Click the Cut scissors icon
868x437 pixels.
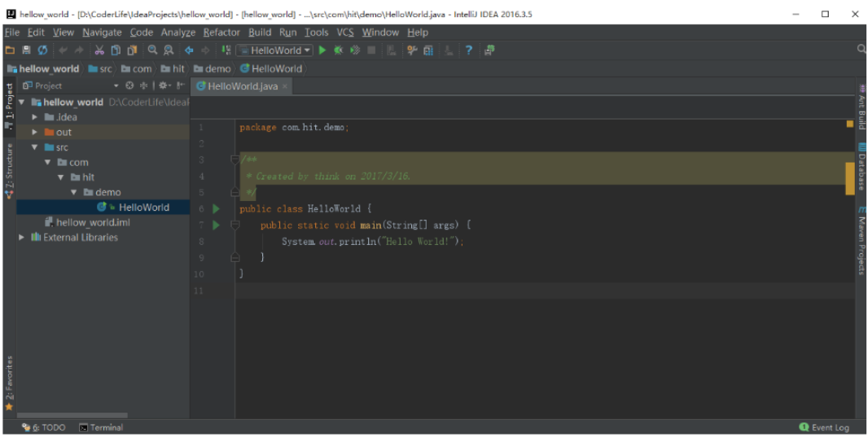pyautogui.click(x=99, y=50)
